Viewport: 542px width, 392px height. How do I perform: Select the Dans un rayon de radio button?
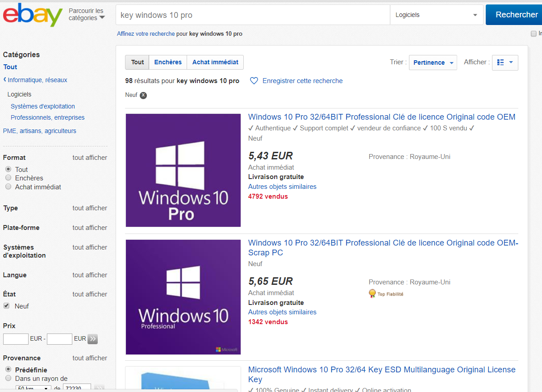point(8,378)
